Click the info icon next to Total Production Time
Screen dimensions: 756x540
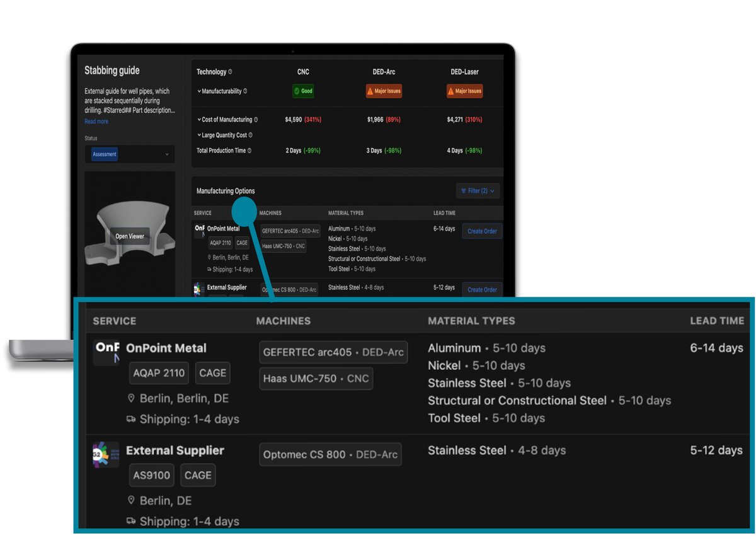pos(249,151)
